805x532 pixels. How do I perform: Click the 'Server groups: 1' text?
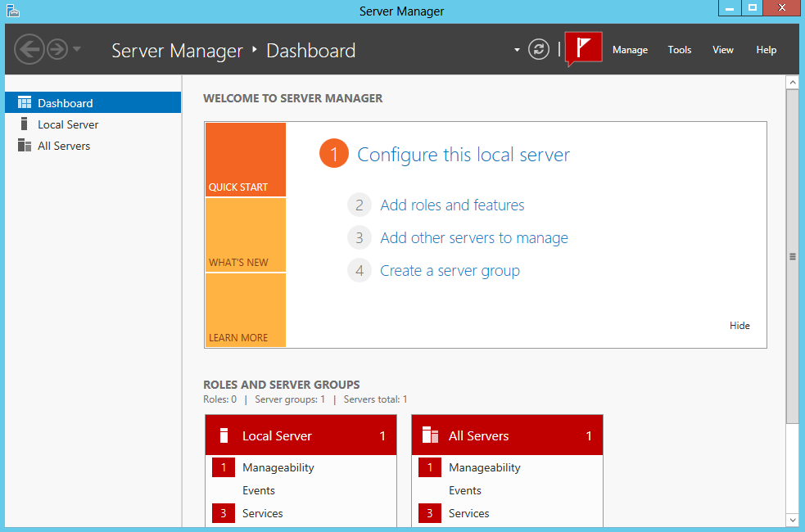click(290, 399)
